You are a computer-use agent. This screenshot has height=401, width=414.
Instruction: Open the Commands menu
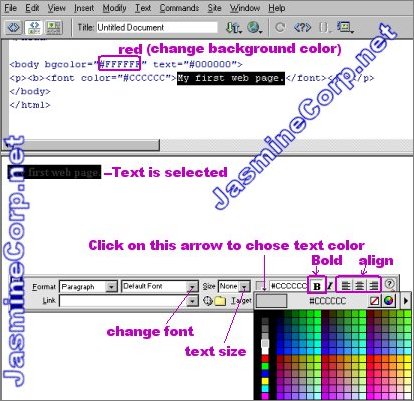click(179, 8)
